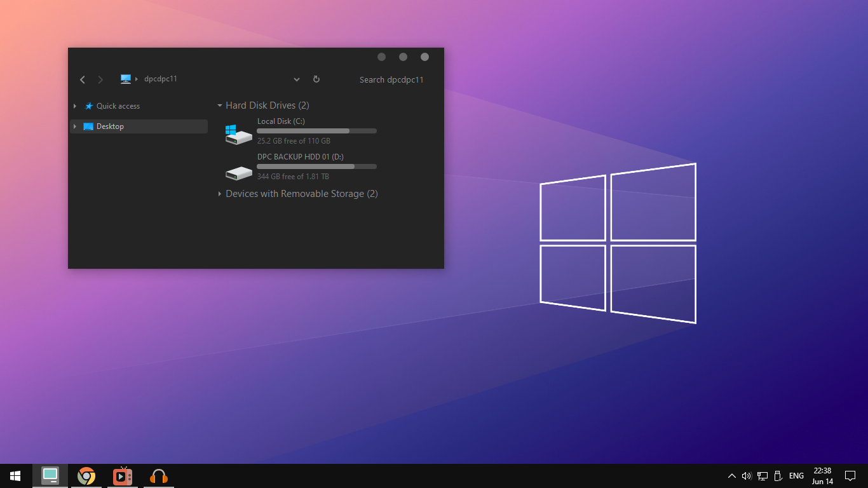Click the Local Disk (C:) drive icon
868x488 pixels.
click(x=238, y=132)
